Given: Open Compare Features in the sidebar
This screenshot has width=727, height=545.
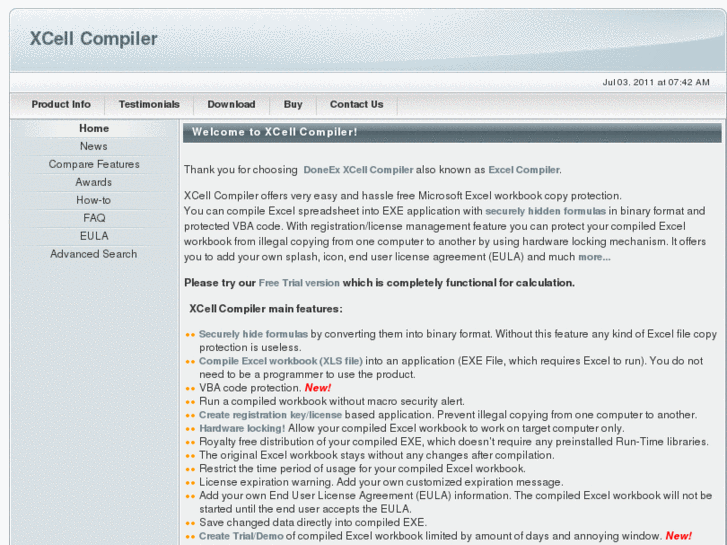Looking at the screenshot, I should click(x=94, y=164).
